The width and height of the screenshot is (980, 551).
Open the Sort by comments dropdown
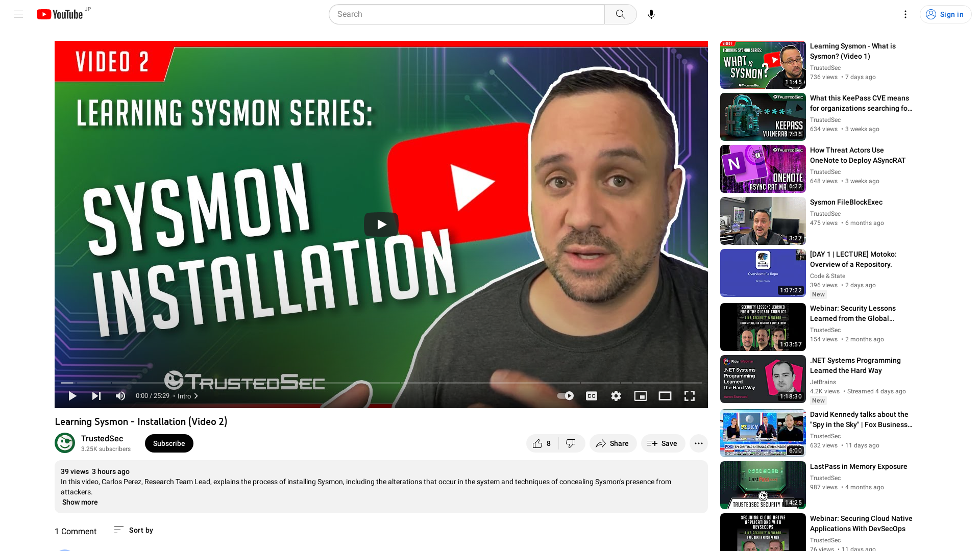(133, 530)
